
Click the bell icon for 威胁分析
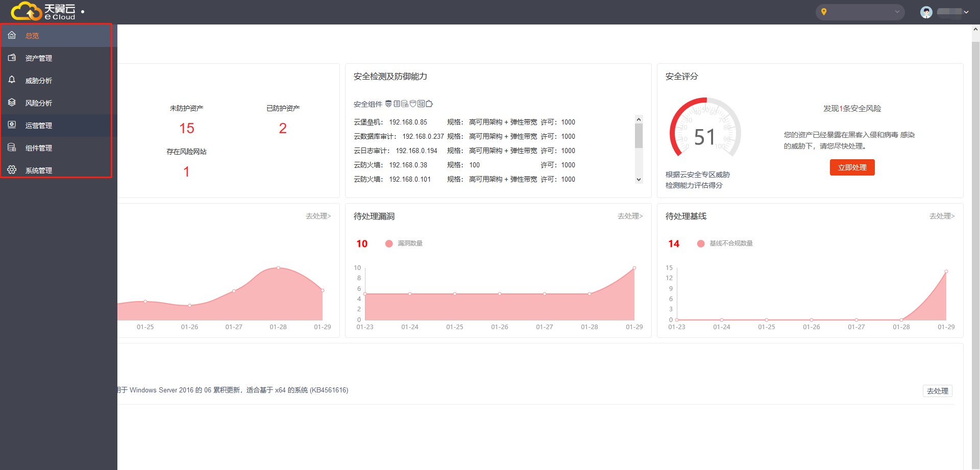pos(12,80)
